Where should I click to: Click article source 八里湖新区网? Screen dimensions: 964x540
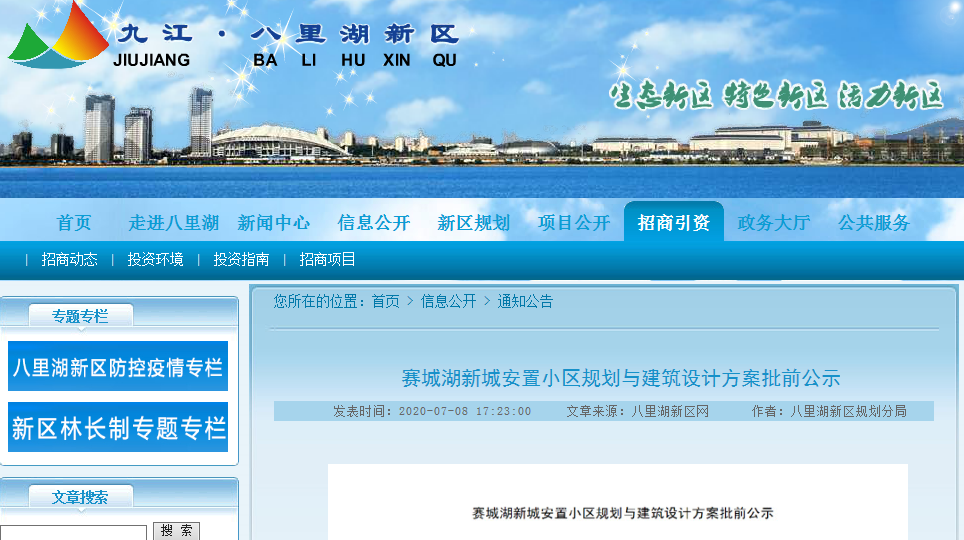(670, 411)
